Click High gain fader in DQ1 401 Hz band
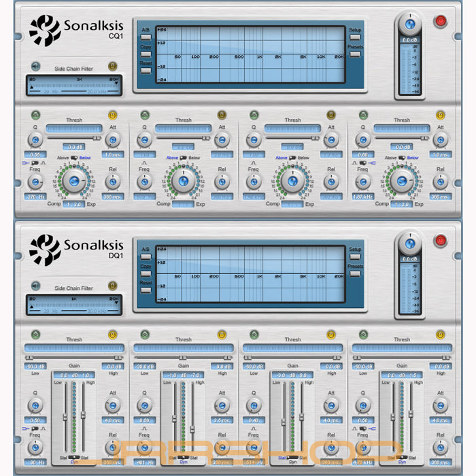 point(192,429)
